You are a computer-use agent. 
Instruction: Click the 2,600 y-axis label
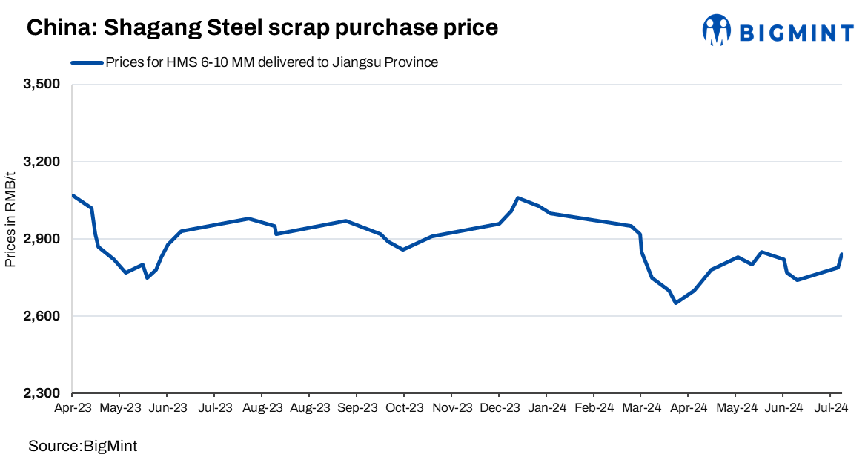point(42,317)
